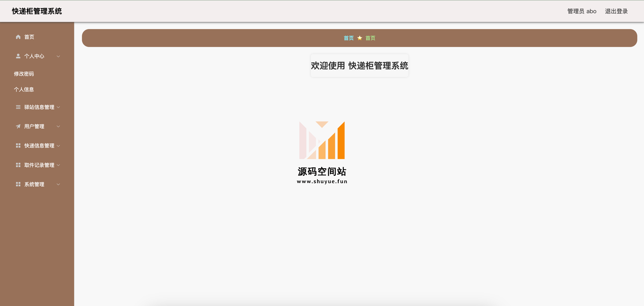Click the home icon in sidebar

(18, 37)
